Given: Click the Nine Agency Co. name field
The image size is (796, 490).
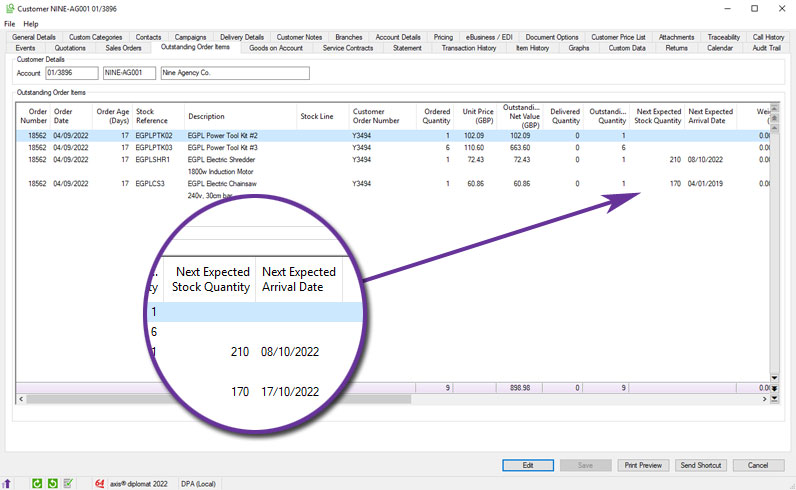Looking at the screenshot, I should [235, 73].
